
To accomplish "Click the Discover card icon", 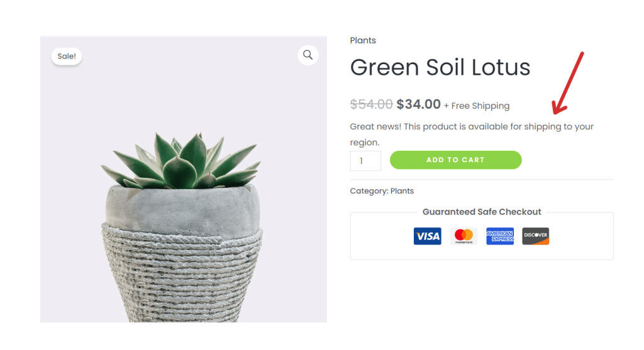I will [536, 236].
